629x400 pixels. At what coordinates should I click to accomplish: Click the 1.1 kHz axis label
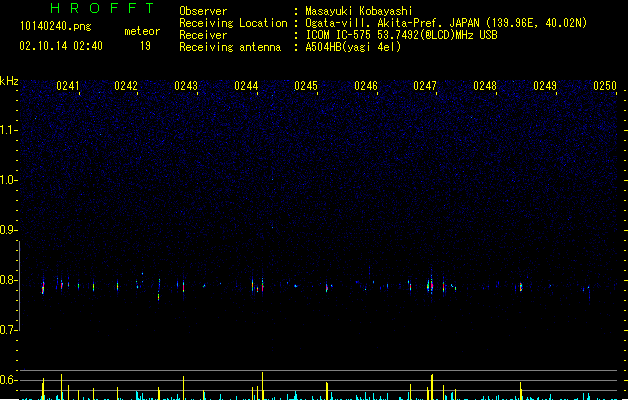click(8, 130)
